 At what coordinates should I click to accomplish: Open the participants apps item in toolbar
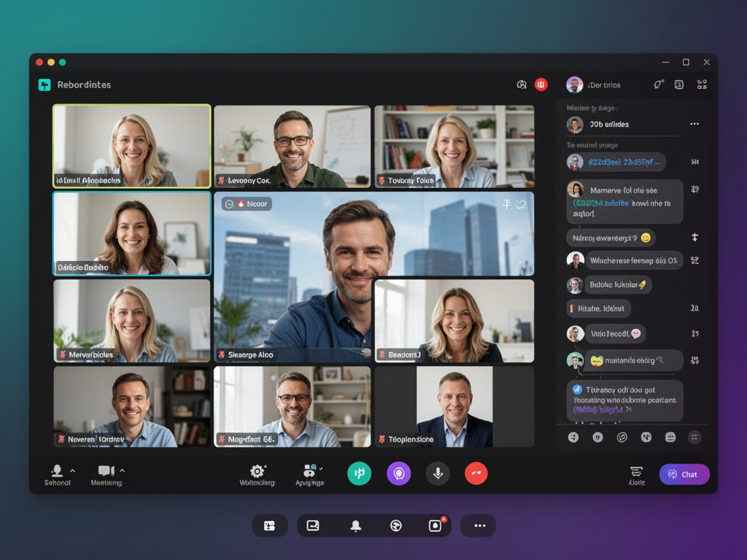pyautogui.click(x=310, y=471)
